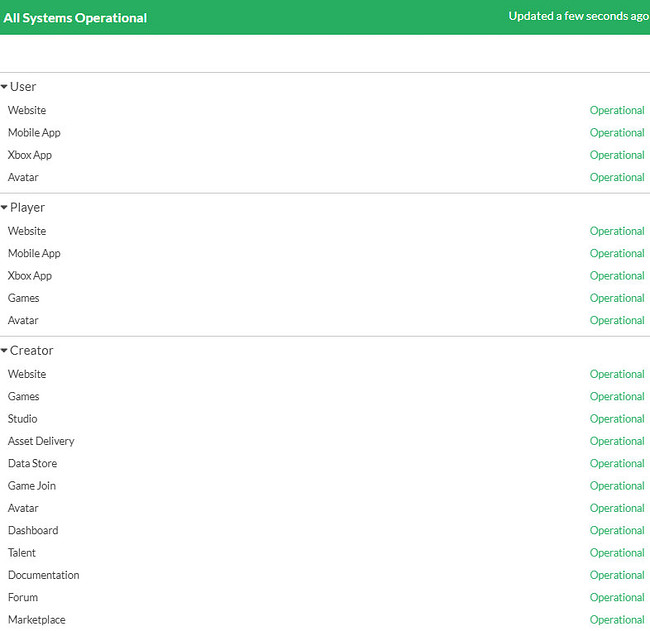Select Xbox App under the Player section
Image resolution: width=650 pixels, height=631 pixels.
[x=30, y=276]
